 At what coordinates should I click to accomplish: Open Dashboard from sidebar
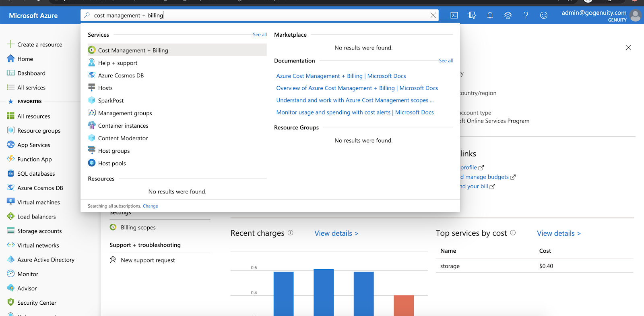point(31,73)
